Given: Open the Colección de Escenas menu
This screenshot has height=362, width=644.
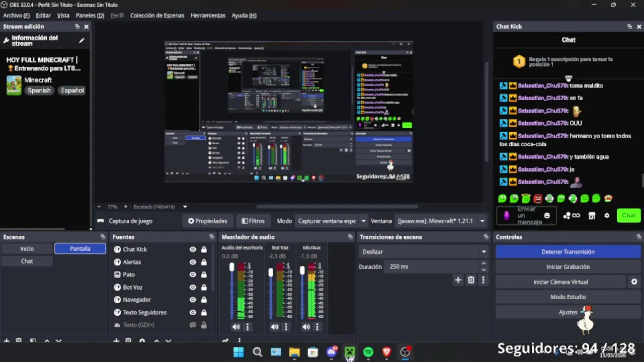Looking at the screenshot, I should (157, 16).
